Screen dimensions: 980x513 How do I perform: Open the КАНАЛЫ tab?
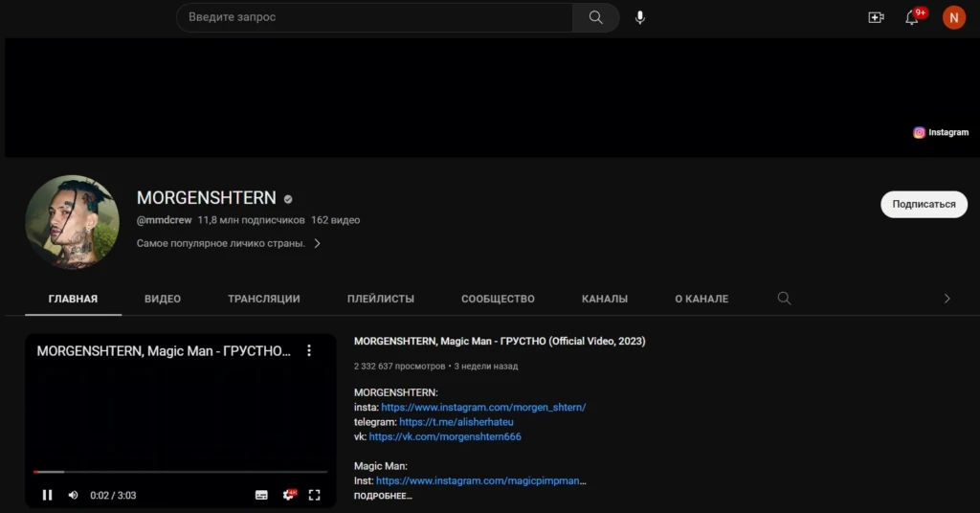[x=605, y=299]
